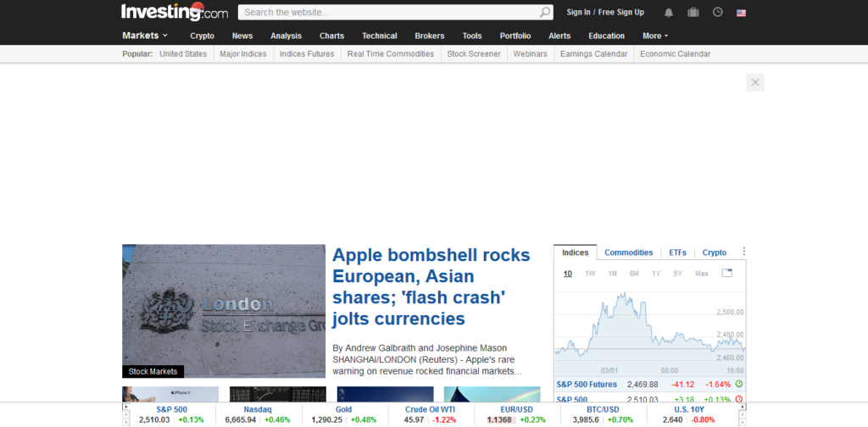Open the alerts bell icon
868x427 pixels.
click(669, 12)
